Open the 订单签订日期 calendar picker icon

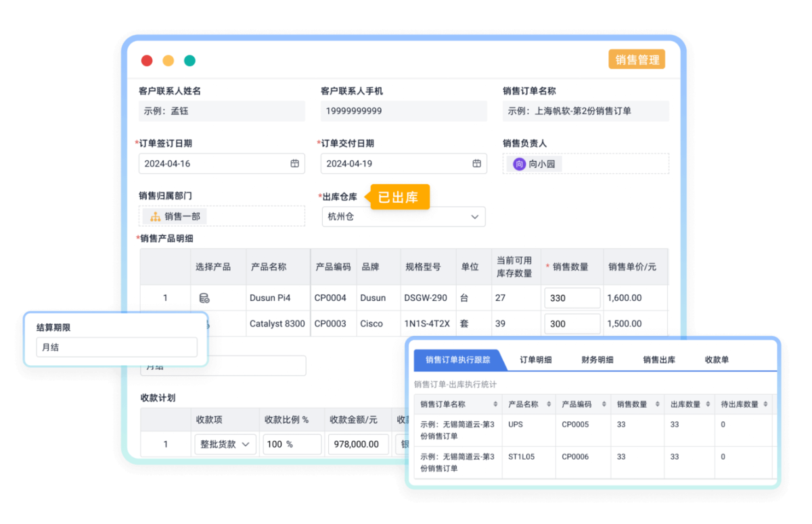click(x=295, y=164)
